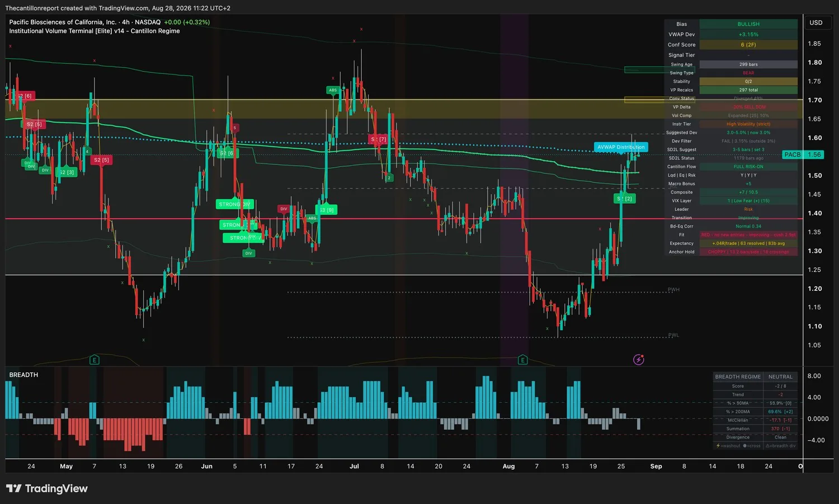Click the Summation value 370
This screenshot has height=504, width=839.
point(780,428)
